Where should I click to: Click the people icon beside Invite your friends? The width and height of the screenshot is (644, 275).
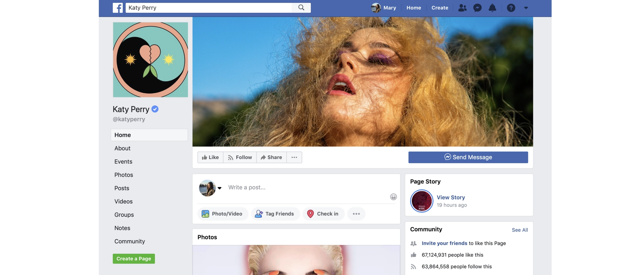(x=413, y=243)
